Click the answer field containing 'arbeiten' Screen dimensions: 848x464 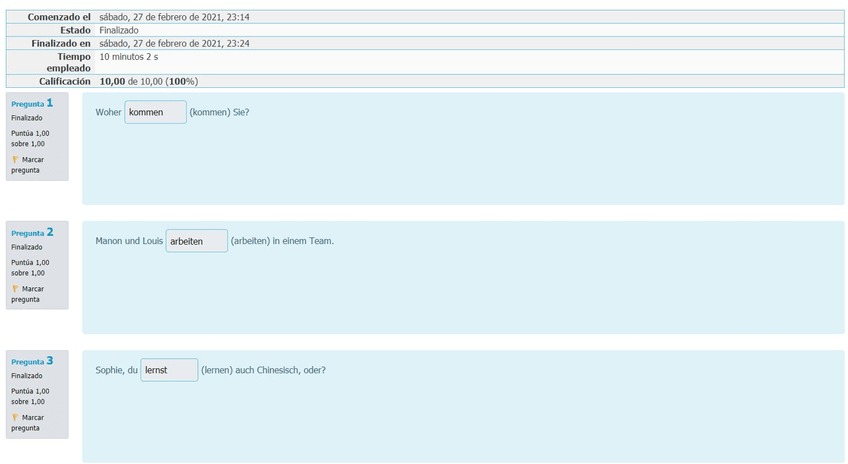coord(196,241)
